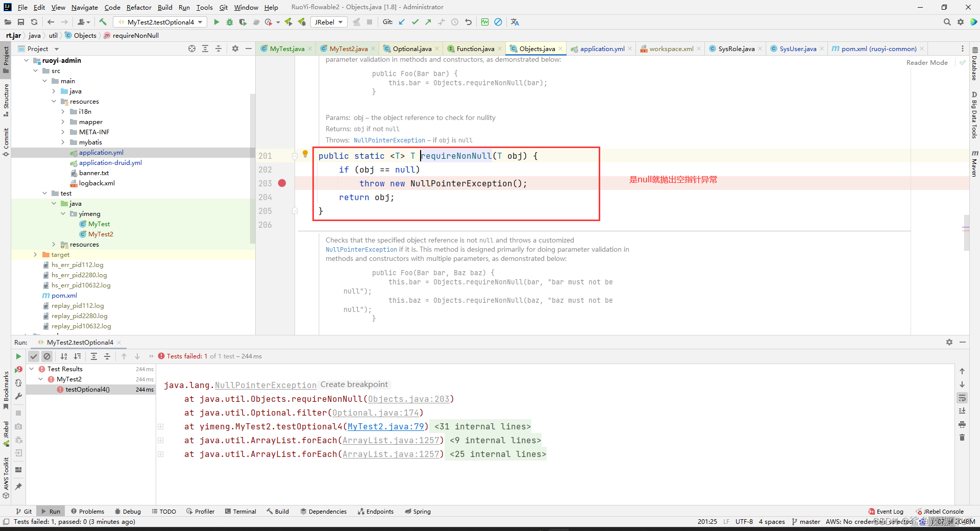Image resolution: width=980 pixels, height=531 pixels.
Task: Open the MyTest2.testOptional4 run configuration dropdown
Action: (x=160, y=22)
